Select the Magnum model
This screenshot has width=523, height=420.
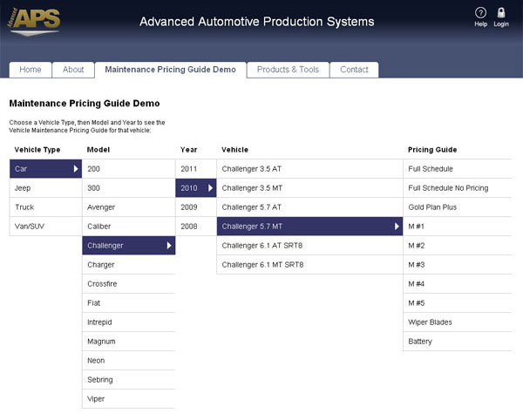[129, 342]
